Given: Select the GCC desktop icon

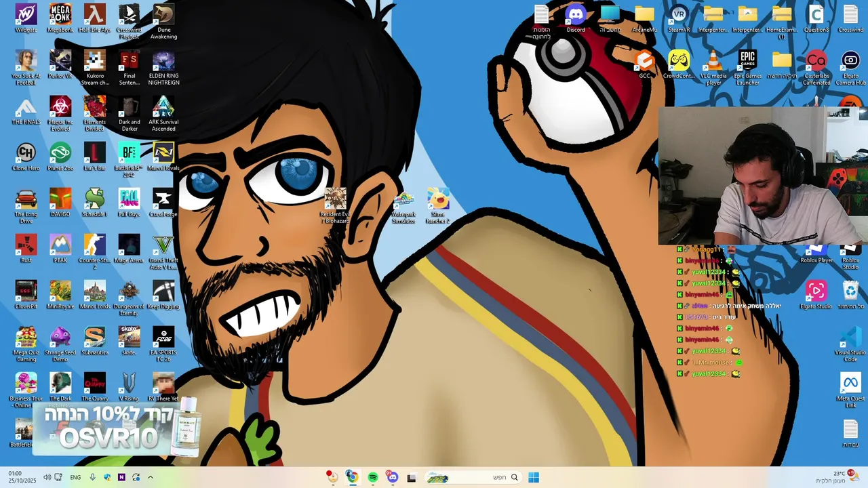Looking at the screenshot, I should coord(644,64).
